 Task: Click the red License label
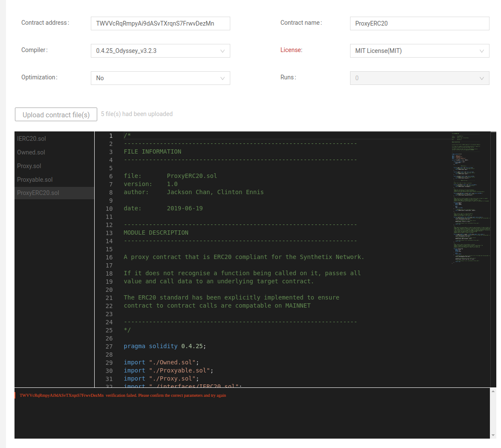[x=291, y=50]
